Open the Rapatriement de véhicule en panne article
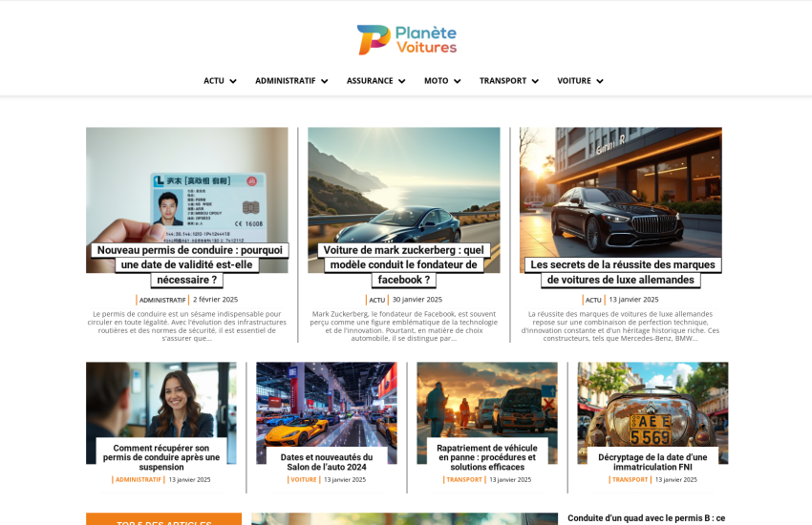 [x=487, y=457]
